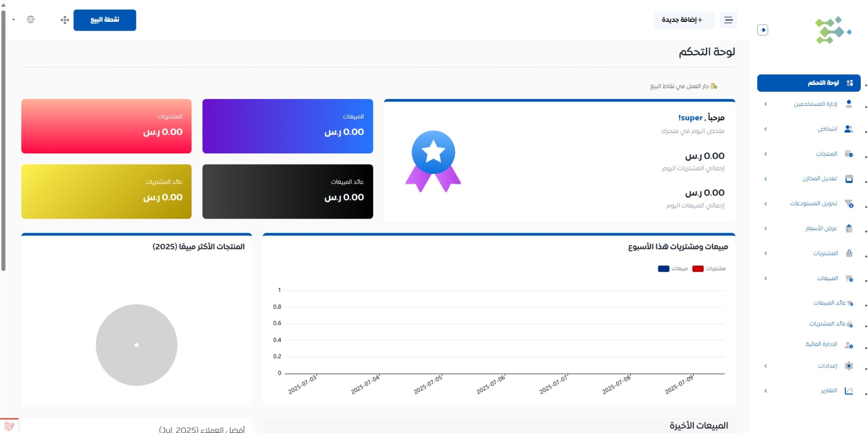Click the تعديل المخازن store icon
This screenshot has width=868, height=433.
849,179
